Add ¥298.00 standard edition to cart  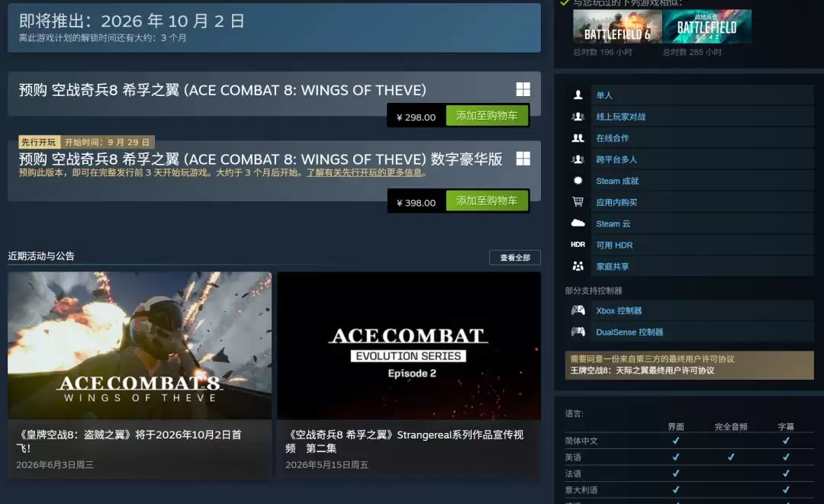pos(487,115)
